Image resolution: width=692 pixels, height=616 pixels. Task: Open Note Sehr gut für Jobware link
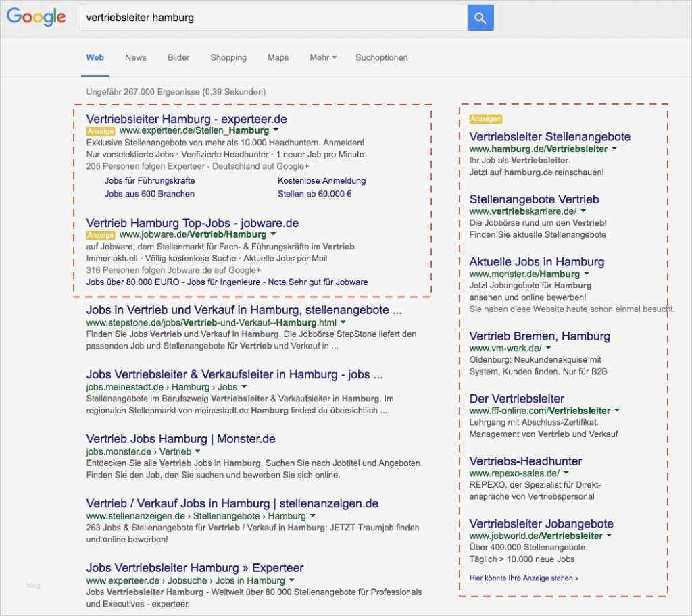[318, 282]
